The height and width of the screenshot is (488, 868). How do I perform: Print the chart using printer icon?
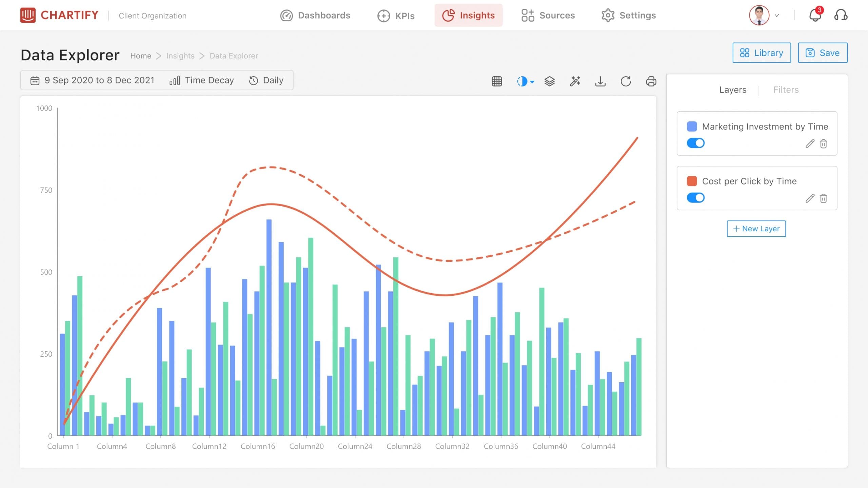click(651, 81)
